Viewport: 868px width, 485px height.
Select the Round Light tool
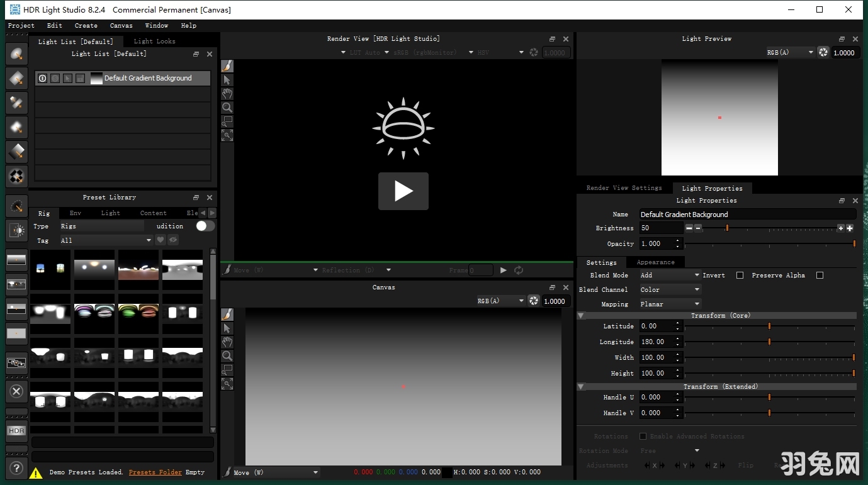coord(16,54)
